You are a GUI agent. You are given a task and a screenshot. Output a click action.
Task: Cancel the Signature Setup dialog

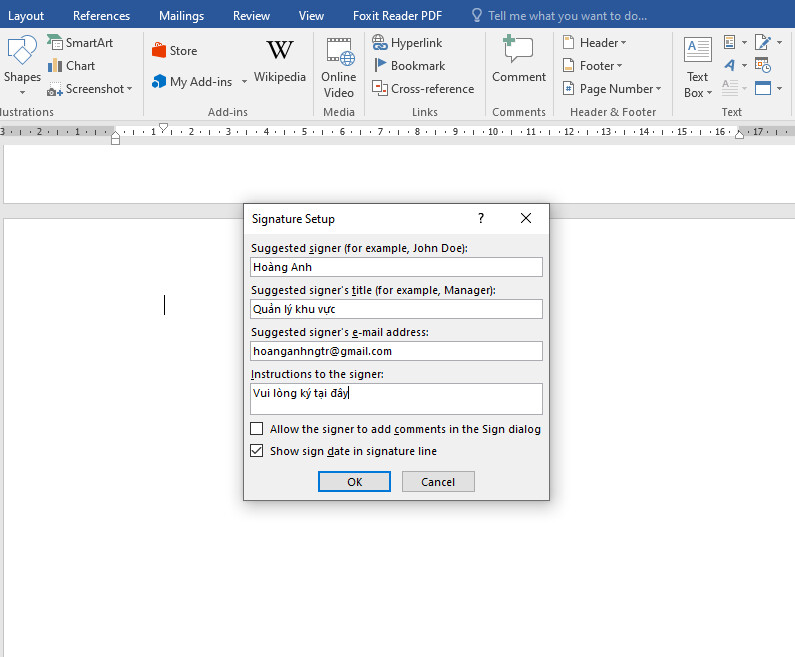pos(438,482)
